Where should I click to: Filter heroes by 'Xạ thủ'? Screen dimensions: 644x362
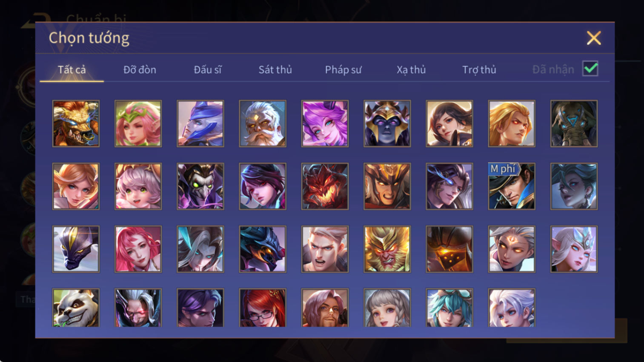pos(411,70)
